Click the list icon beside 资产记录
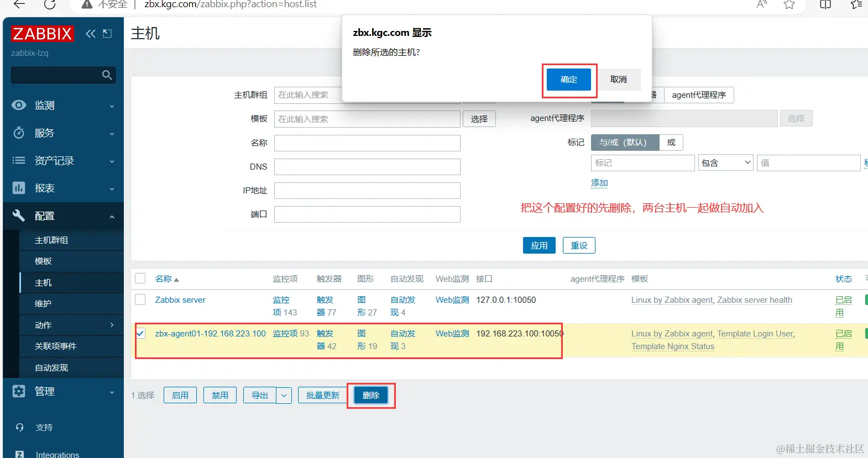Viewport: 868px width, 458px height. 19,160
